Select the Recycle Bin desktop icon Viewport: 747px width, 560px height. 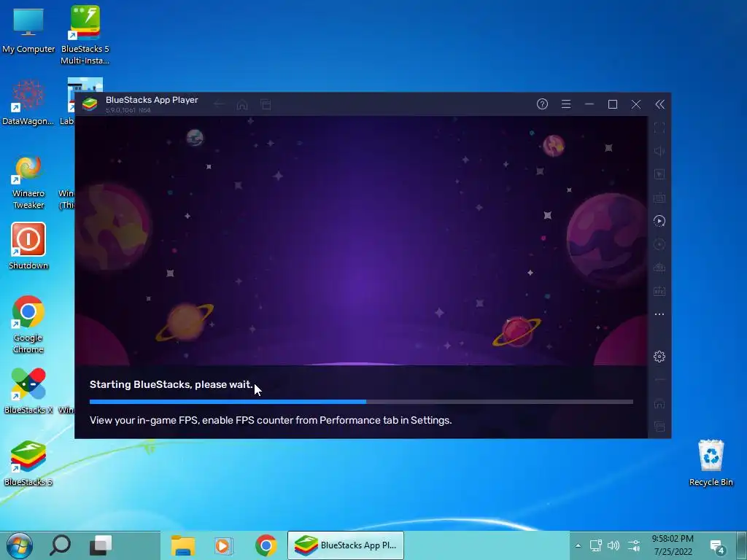711,463
